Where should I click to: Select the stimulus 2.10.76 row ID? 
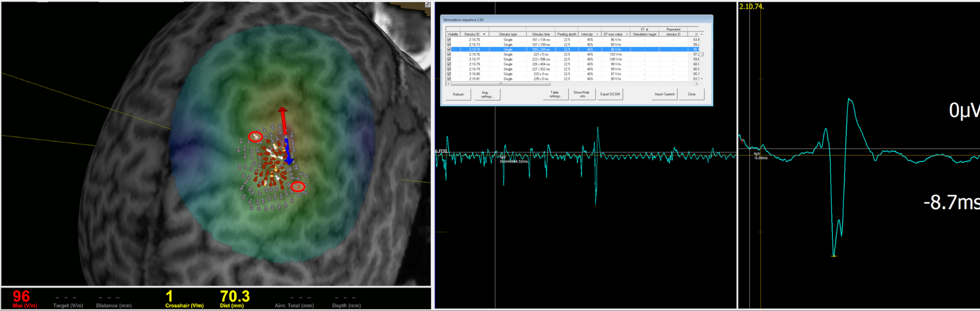[x=474, y=54]
